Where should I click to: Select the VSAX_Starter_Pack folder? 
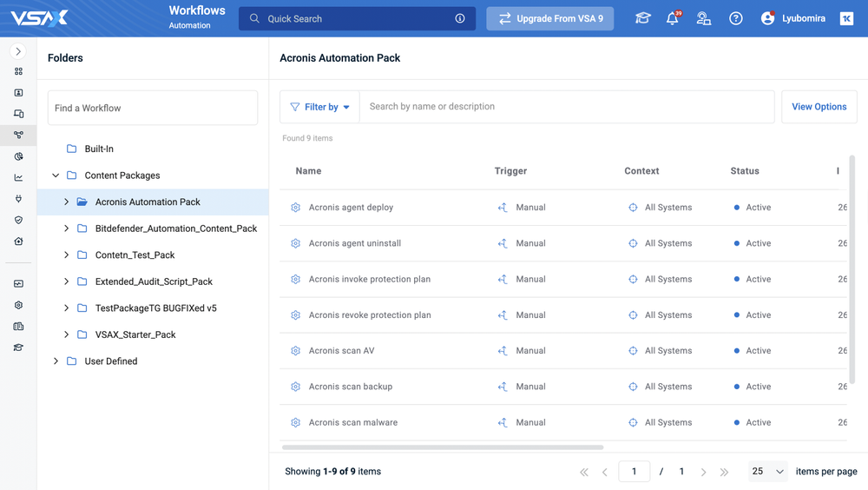click(x=135, y=334)
